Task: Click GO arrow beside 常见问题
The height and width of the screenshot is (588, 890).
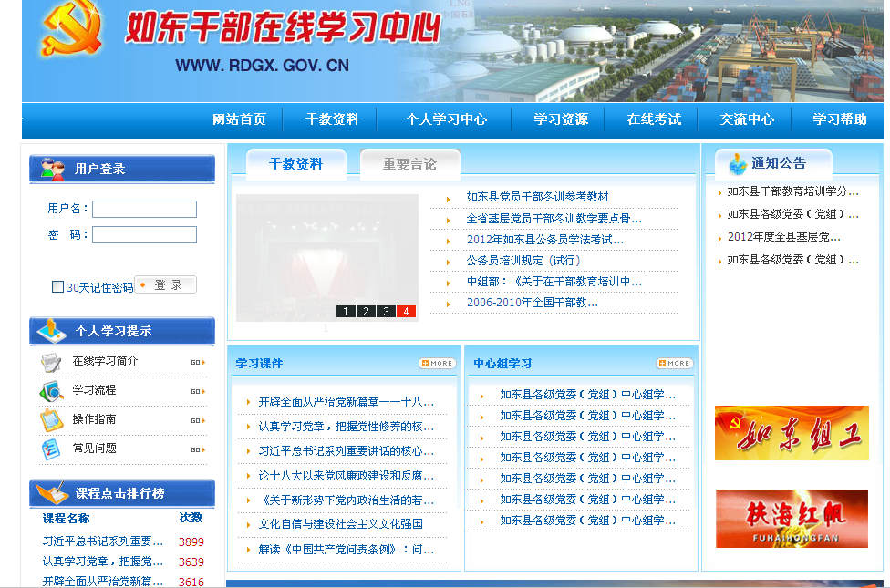Action: coord(196,449)
